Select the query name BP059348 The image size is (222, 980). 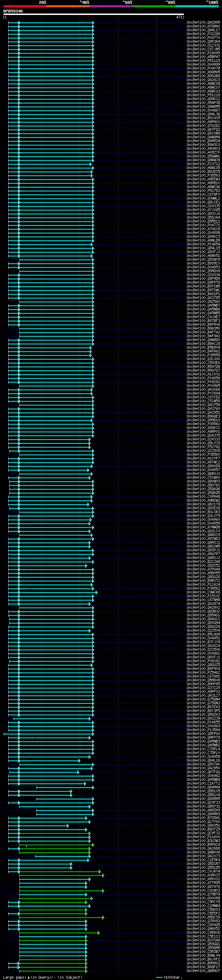[x=13, y=11]
